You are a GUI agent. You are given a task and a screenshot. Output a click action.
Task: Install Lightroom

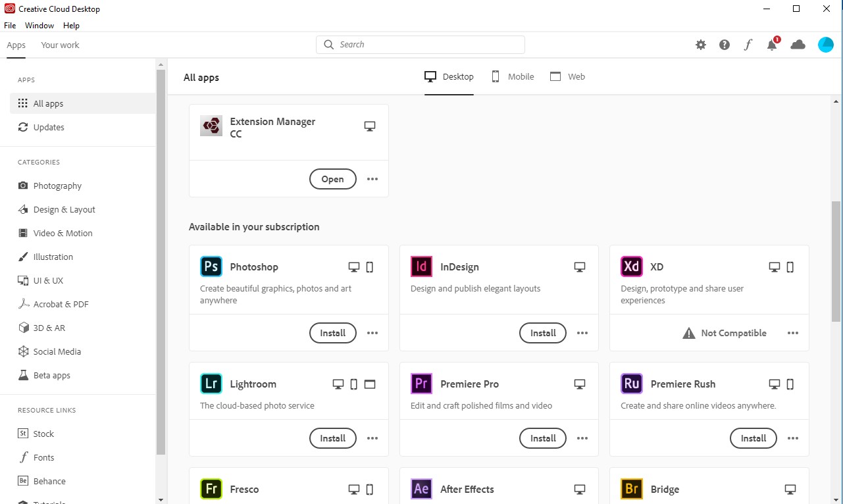pos(332,438)
